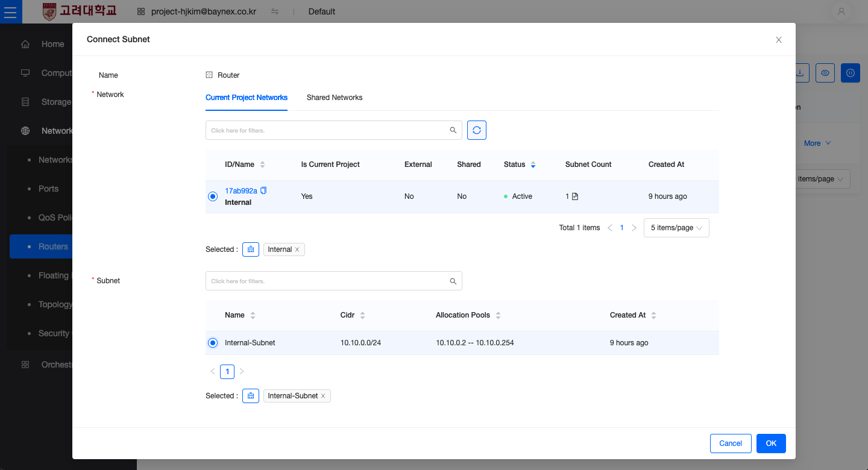Click previous page arrow for subnets
Viewport: 868px width, 470px height.
click(x=213, y=372)
